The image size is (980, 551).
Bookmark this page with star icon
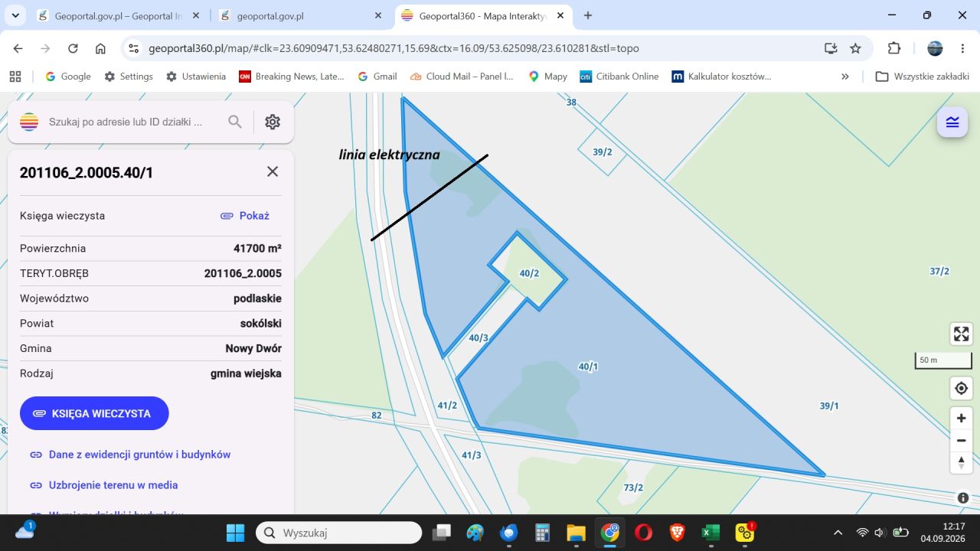pos(855,48)
